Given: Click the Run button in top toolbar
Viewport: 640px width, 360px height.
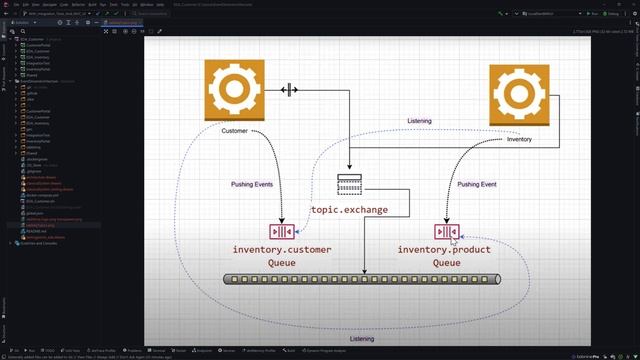Looking at the screenshot, I should tap(592, 13).
